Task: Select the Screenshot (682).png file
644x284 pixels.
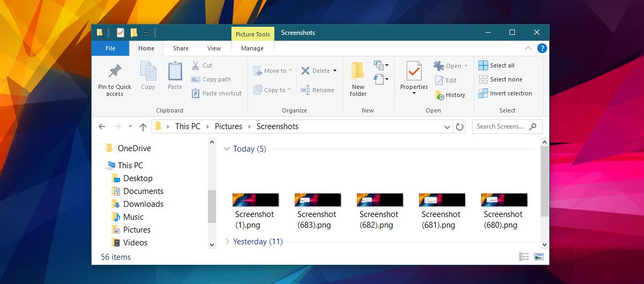Action: [x=380, y=212]
